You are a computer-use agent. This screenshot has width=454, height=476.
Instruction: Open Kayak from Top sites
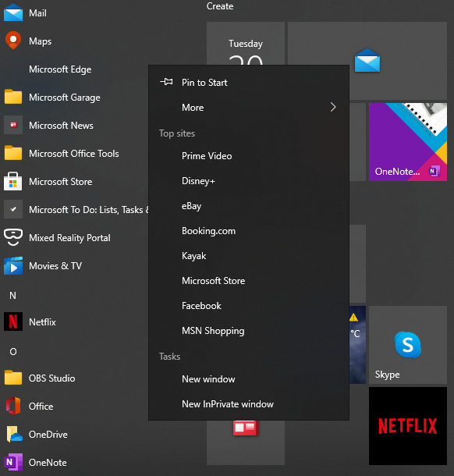(x=249, y=256)
